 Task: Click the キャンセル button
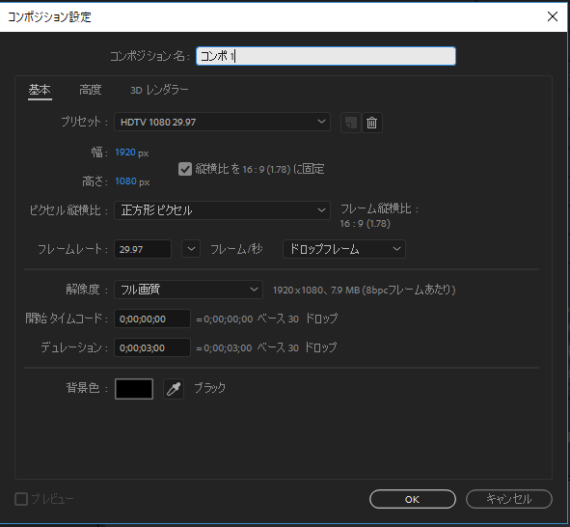pyautogui.click(x=509, y=499)
